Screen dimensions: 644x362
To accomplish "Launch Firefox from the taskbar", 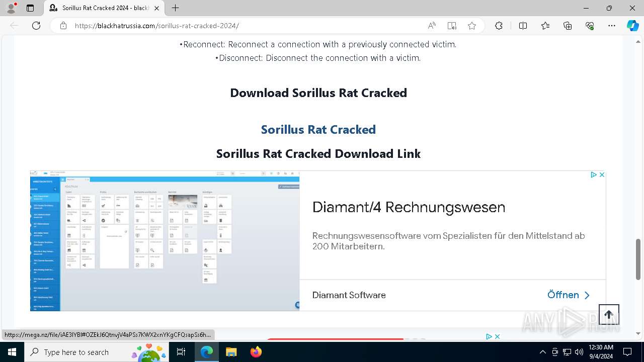I will click(x=256, y=352).
